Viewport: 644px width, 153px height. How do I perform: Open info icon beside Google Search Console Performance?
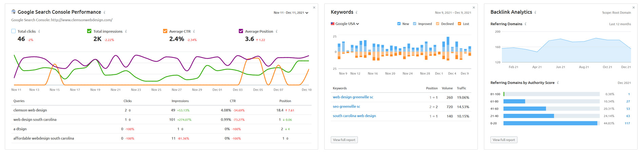(x=104, y=12)
